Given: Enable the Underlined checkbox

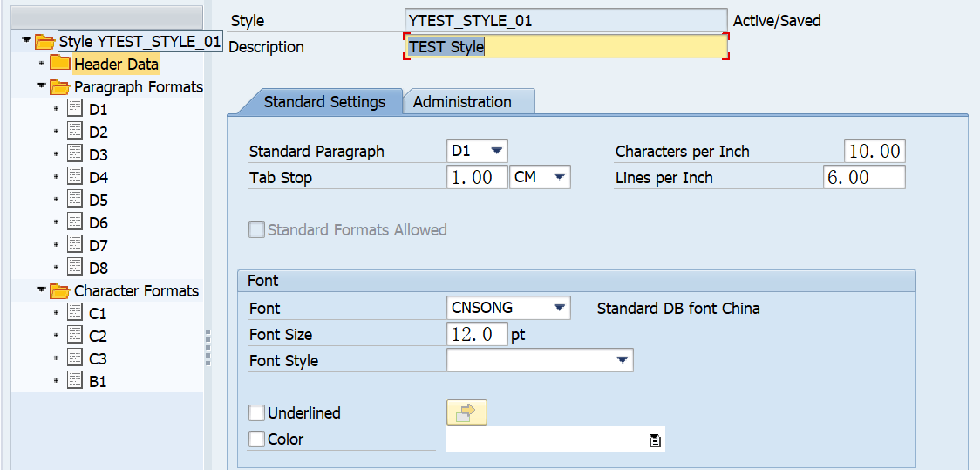Looking at the screenshot, I should point(257,413).
